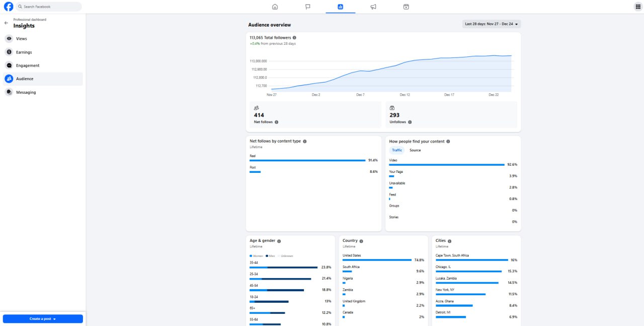644x326 pixels.
Task: Click info icon next to Age & gender
Action: [279, 241]
